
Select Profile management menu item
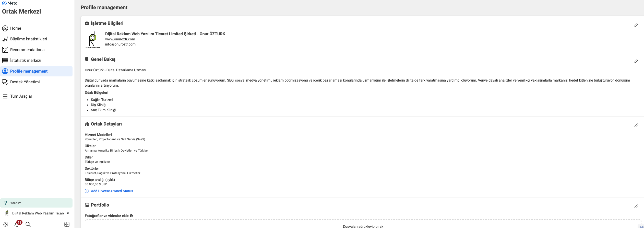(x=29, y=71)
